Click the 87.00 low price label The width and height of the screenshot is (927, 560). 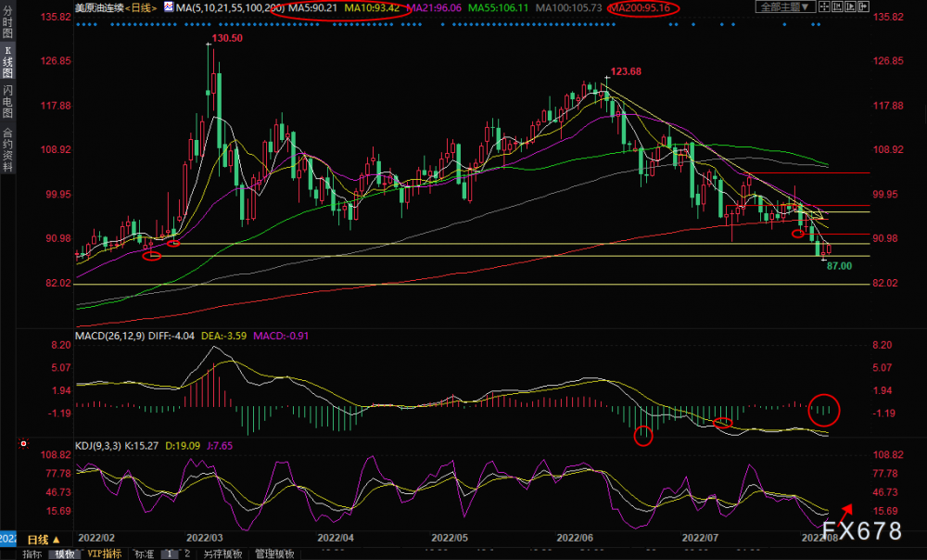[839, 266]
